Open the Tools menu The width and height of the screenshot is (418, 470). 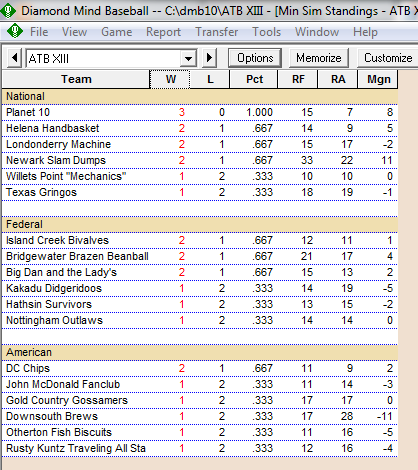(267, 32)
